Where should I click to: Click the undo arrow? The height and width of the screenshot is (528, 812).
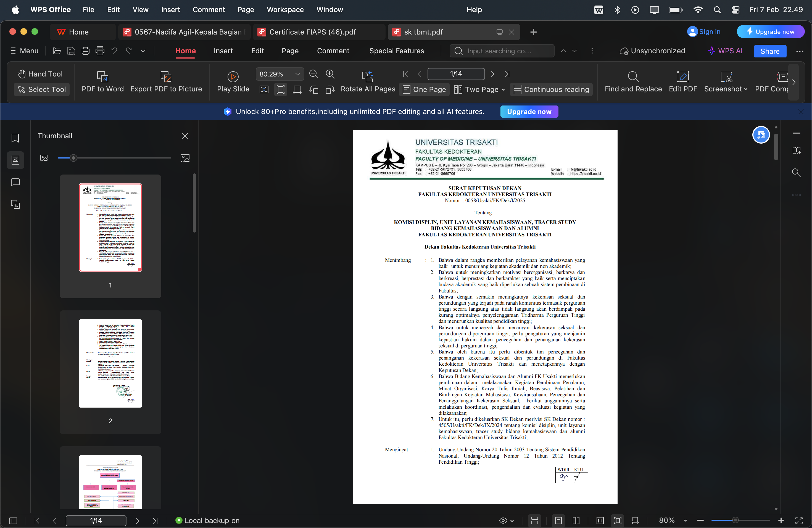click(x=114, y=51)
